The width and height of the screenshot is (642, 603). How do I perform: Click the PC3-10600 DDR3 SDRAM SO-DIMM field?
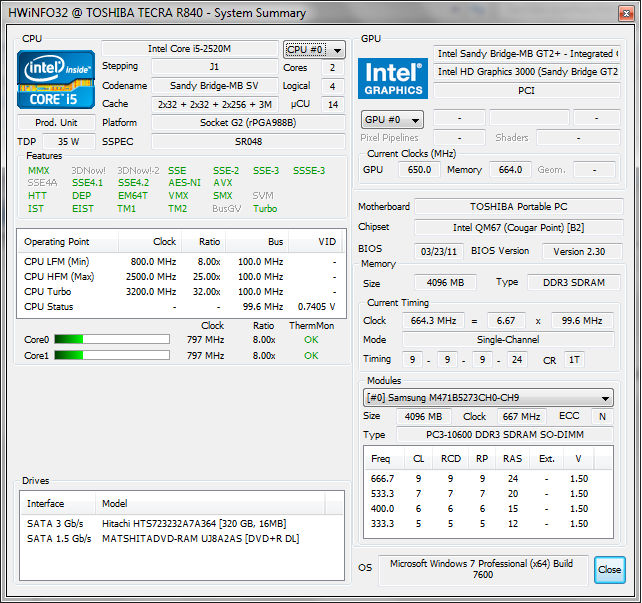tap(505, 434)
